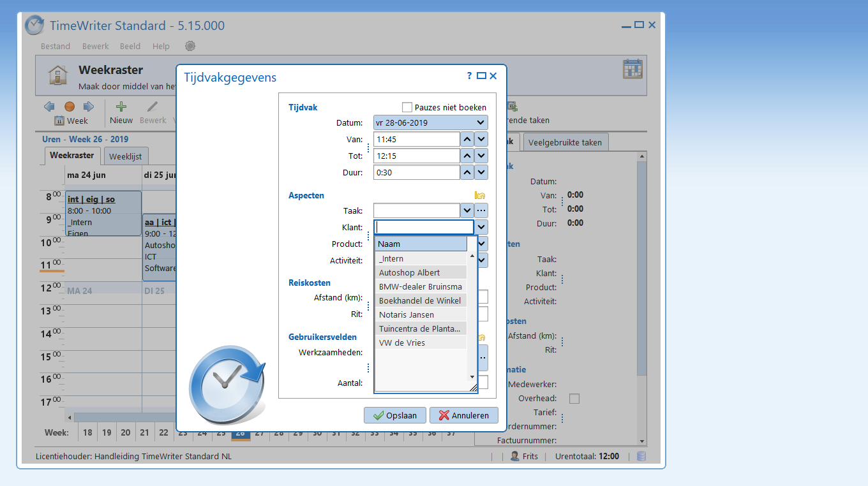868x486 pixels.
Task: Open the settings gear in the menu bar
Action: (x=190, y=46)
